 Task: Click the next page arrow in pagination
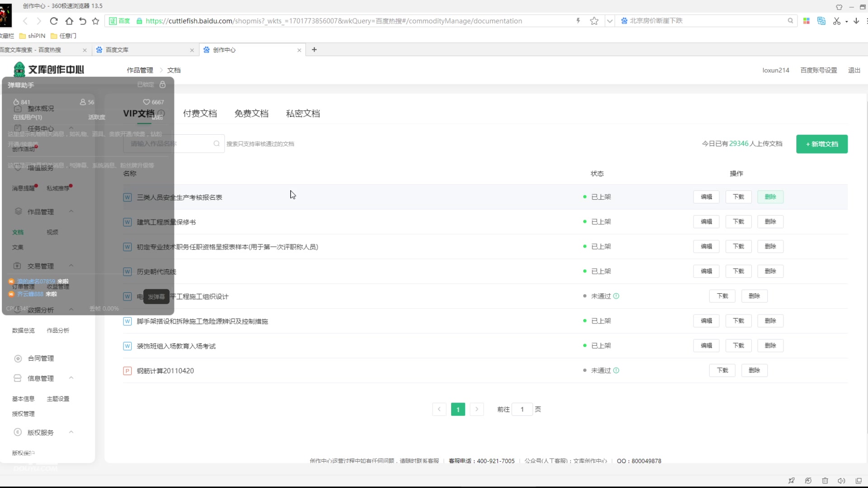476,409
